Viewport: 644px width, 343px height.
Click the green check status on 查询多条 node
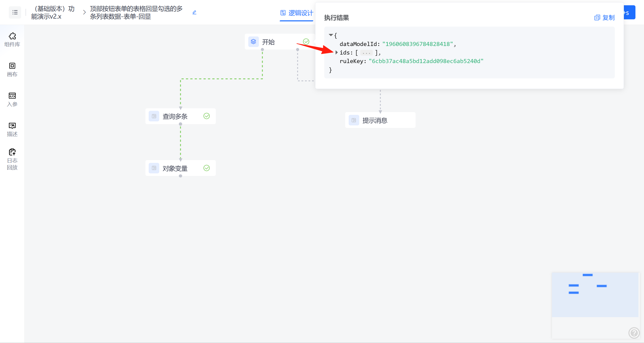pyautogui.click(x=207, y=116)
